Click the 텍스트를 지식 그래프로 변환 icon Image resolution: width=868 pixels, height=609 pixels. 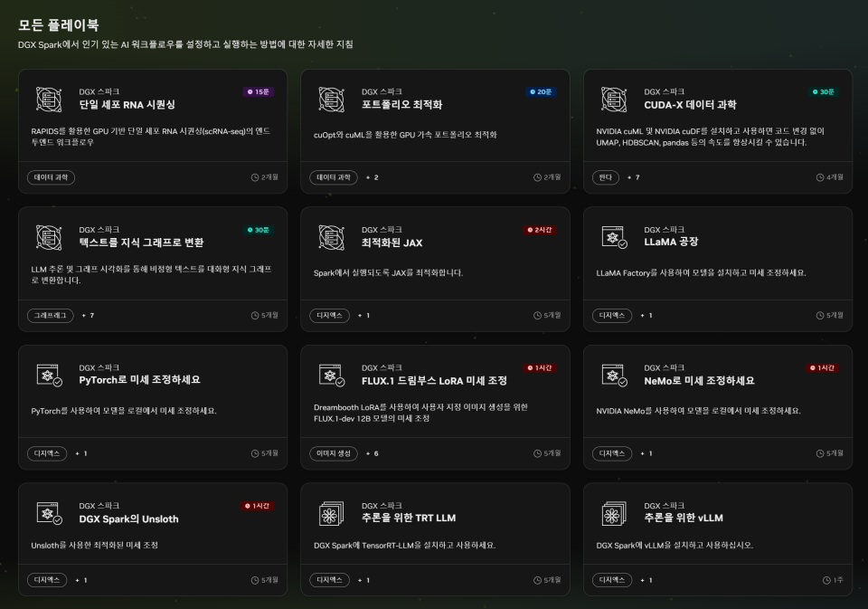[x=49, y=235]
